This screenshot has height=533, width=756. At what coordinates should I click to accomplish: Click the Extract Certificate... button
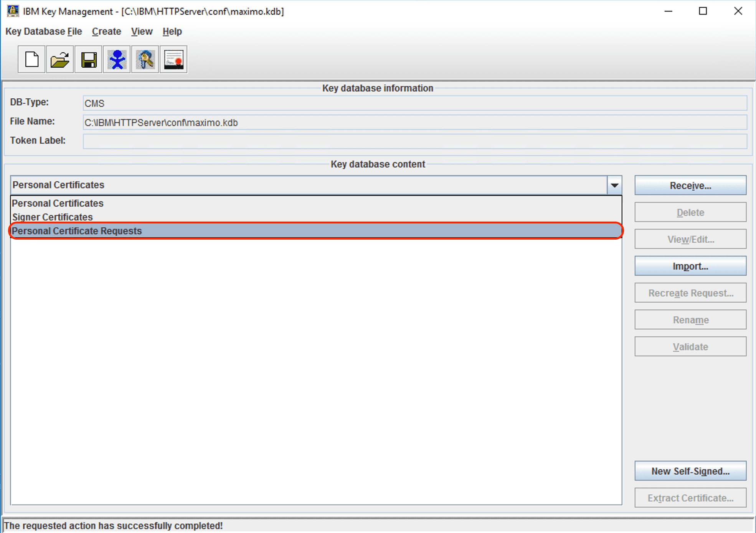[x=690, y=498]
